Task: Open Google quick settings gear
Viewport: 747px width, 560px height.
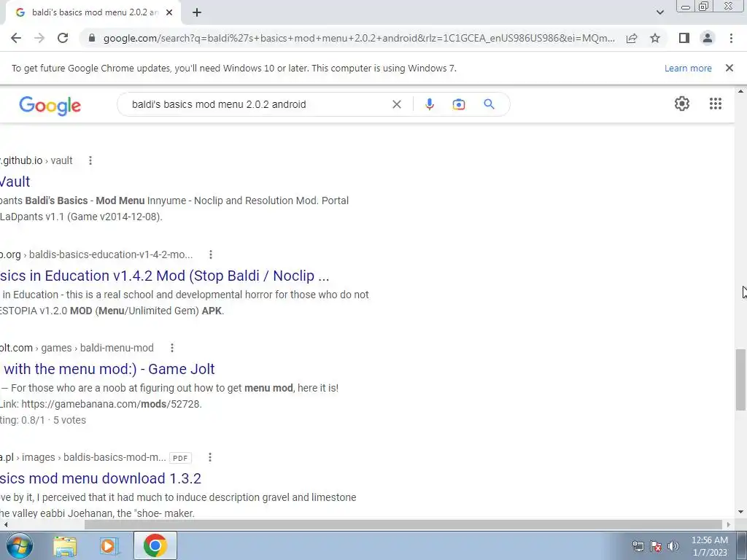Action: pos(682,104)
